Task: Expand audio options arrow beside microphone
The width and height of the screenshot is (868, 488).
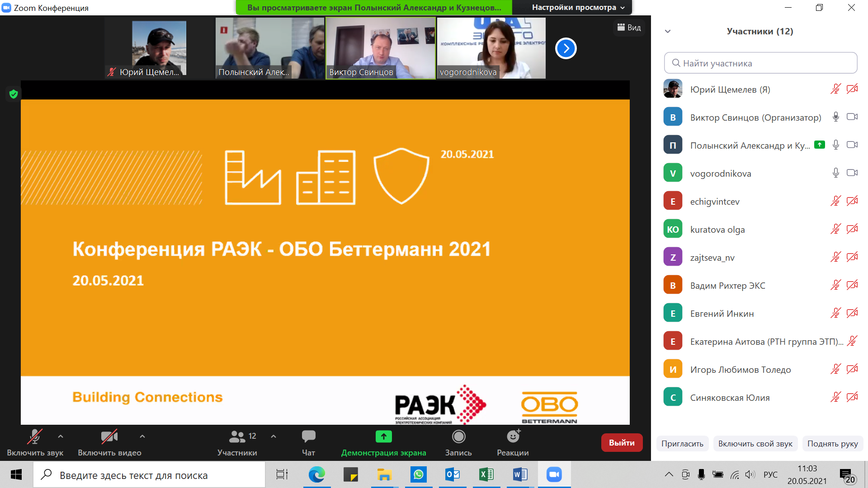Action: [61, 436]
